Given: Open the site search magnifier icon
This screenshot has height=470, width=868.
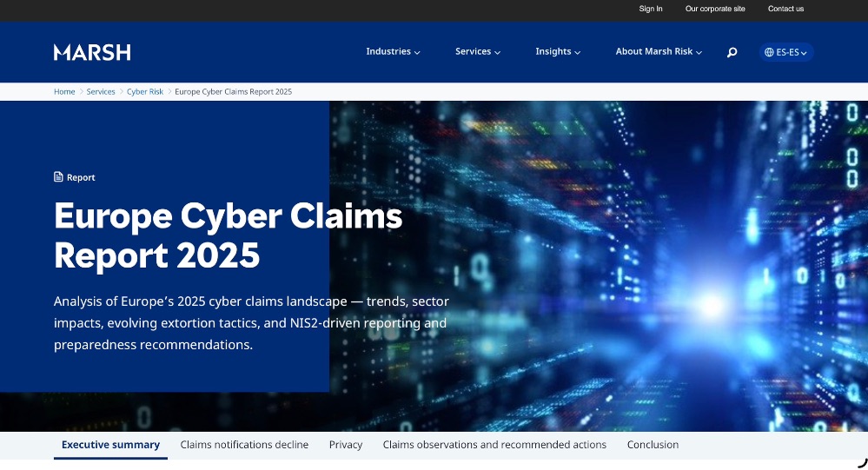Looking at the screenshot, I should pyautogui.click(x=732, y=52).
